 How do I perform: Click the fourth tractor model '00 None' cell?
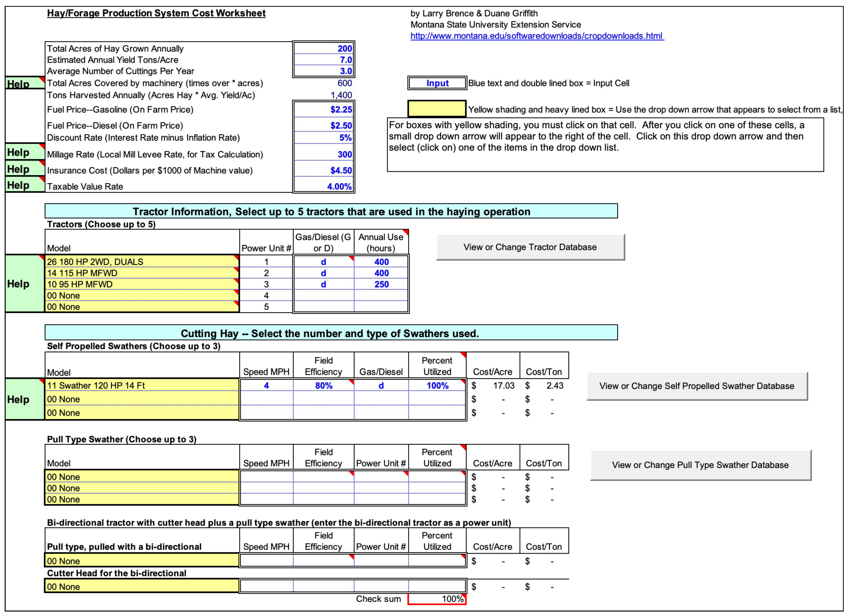pyautogui.click(x=141, y=295)
